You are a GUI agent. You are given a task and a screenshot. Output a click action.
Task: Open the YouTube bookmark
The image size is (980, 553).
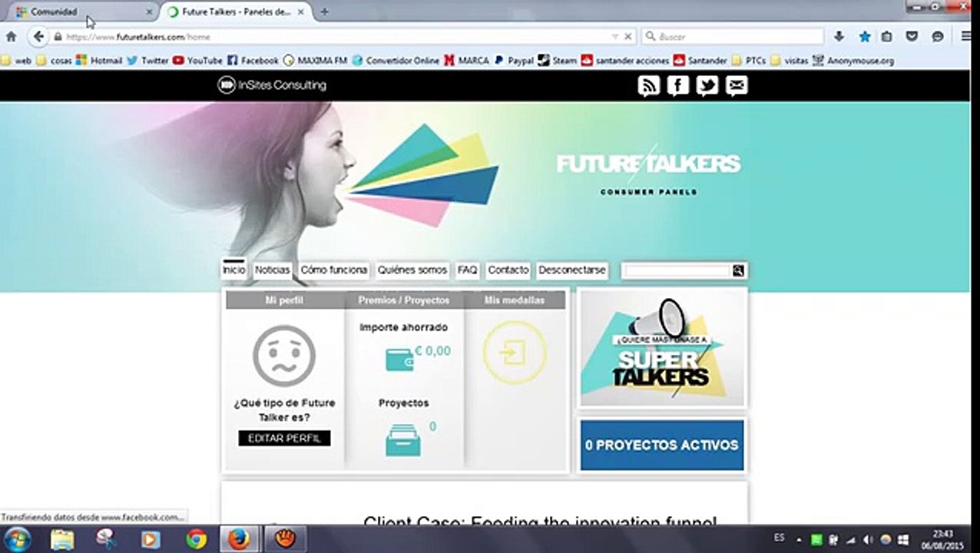point(198,60)
